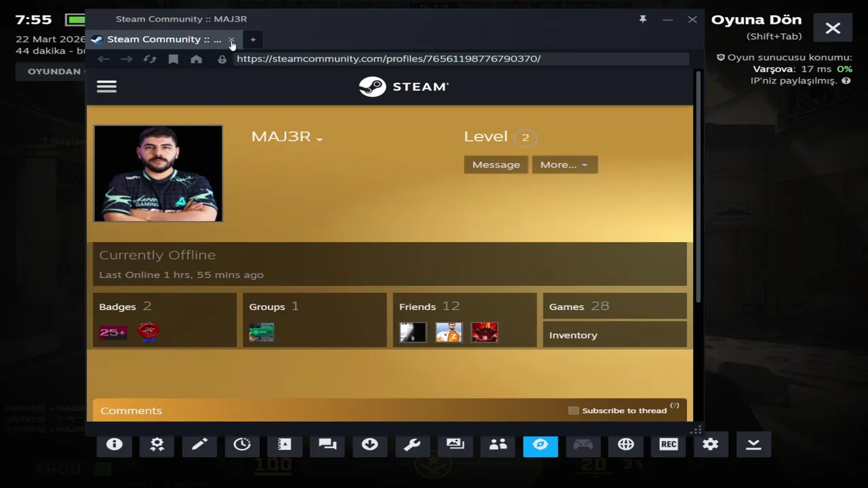Open the friends list people icon
The image size is (868, 488).
(x=498, y=444)
